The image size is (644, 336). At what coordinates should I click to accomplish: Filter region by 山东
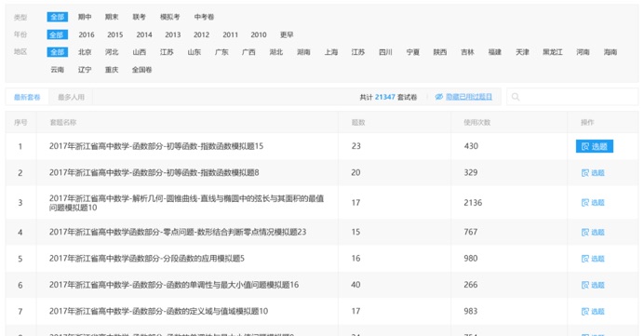coord(194,52)
